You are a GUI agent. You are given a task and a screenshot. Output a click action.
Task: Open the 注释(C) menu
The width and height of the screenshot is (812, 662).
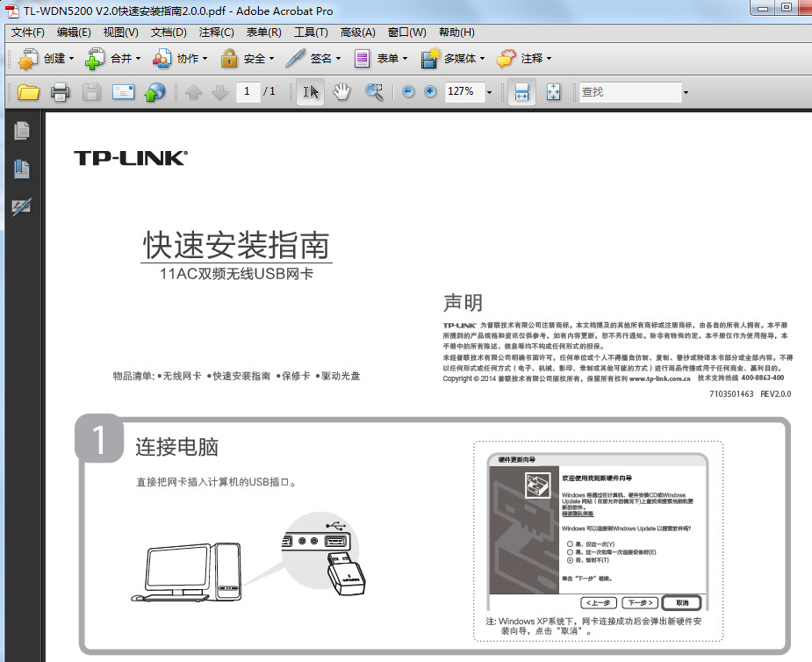pyautogui.click(x=217, y=32)
